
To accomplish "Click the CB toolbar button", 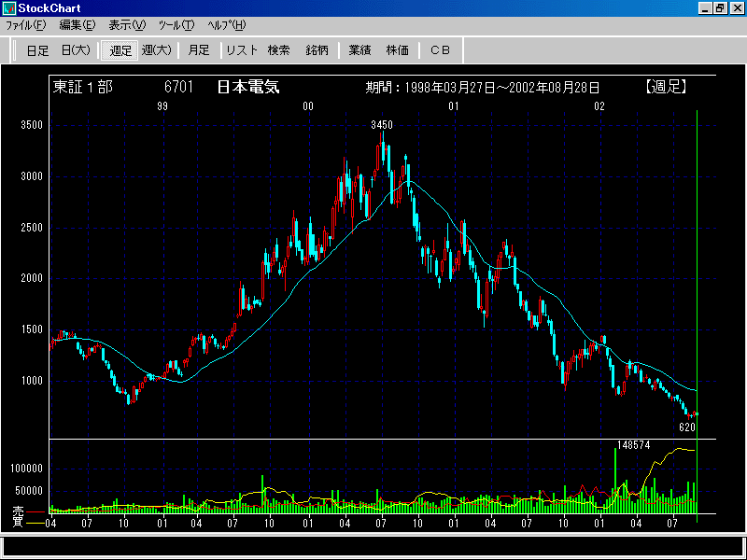I will click(x=440, y=50).
